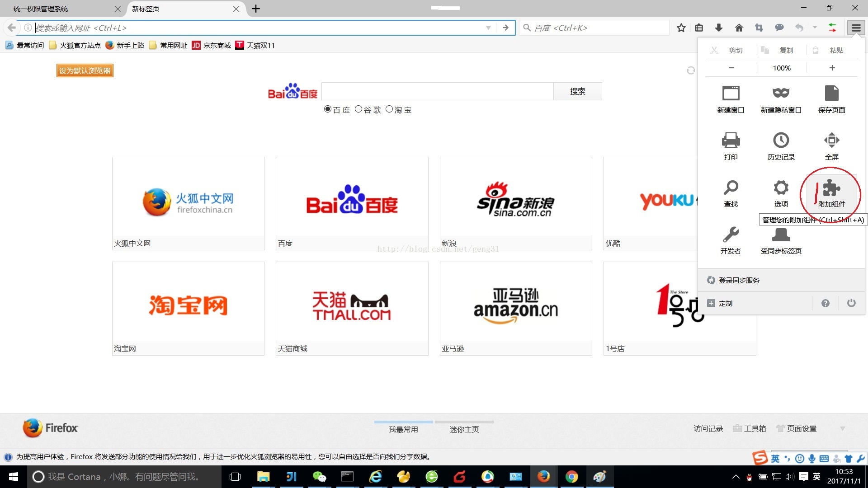868x488 pixels.
Task: Open the 京东商城 bookmark
Action: 212,45
